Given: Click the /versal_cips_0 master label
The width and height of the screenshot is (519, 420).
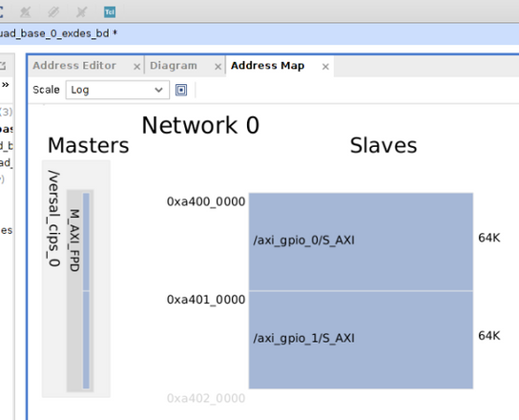Looking at the screenshot, I should click(53, 219).
